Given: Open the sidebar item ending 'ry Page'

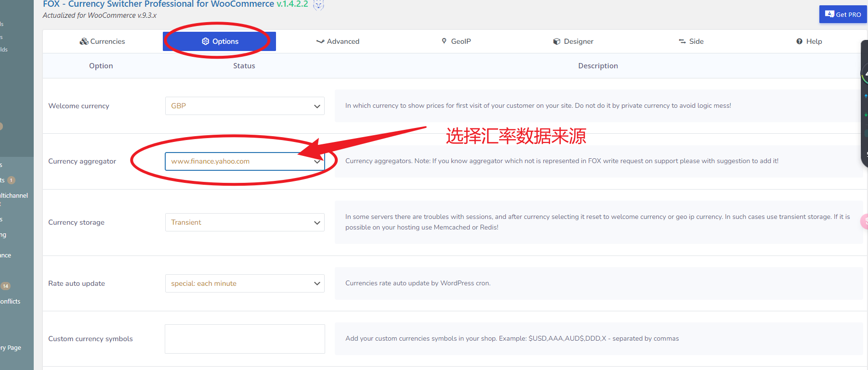Looking at the screenshot, I should click(x=11, y=347).
